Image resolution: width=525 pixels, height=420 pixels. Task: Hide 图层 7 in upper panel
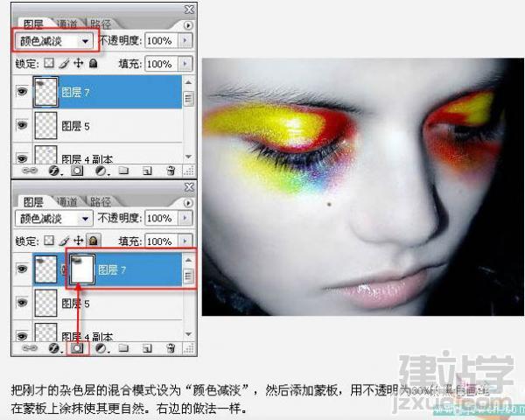pyautogui.click(x=22, y=91)
